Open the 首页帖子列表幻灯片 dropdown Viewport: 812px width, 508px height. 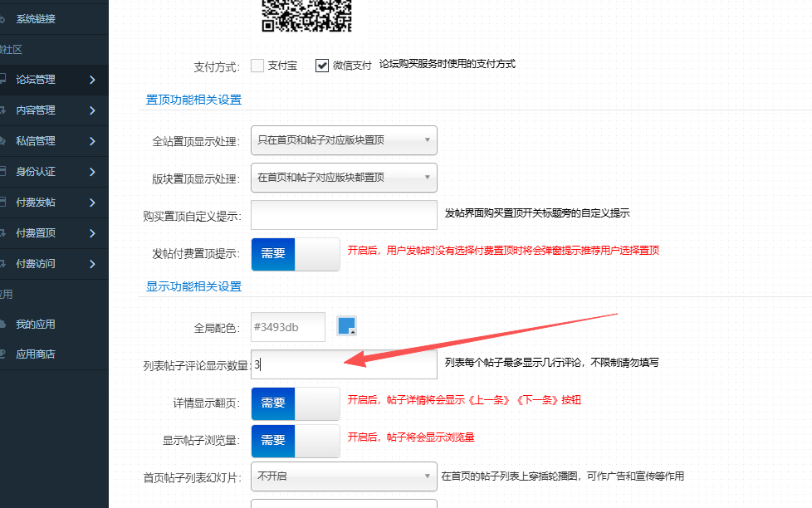coord(344,477)
